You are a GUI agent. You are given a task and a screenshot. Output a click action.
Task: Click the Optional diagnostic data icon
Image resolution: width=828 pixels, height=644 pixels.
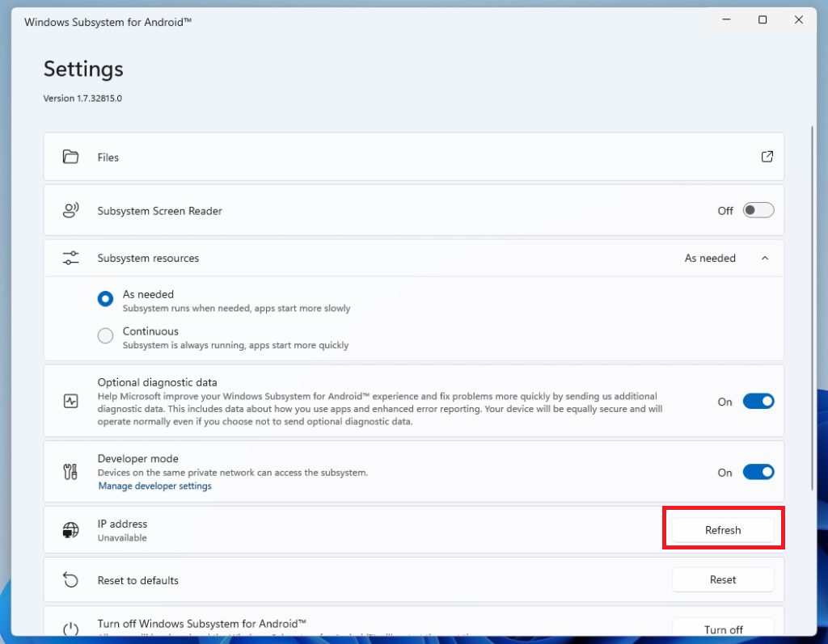[70, 401]
